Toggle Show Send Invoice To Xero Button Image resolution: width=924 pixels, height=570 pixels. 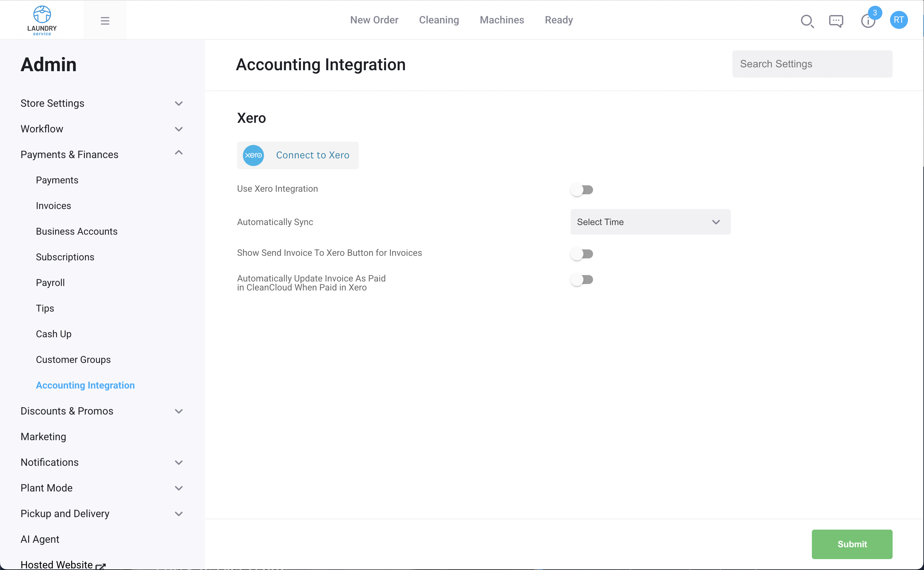click(582, 253)
